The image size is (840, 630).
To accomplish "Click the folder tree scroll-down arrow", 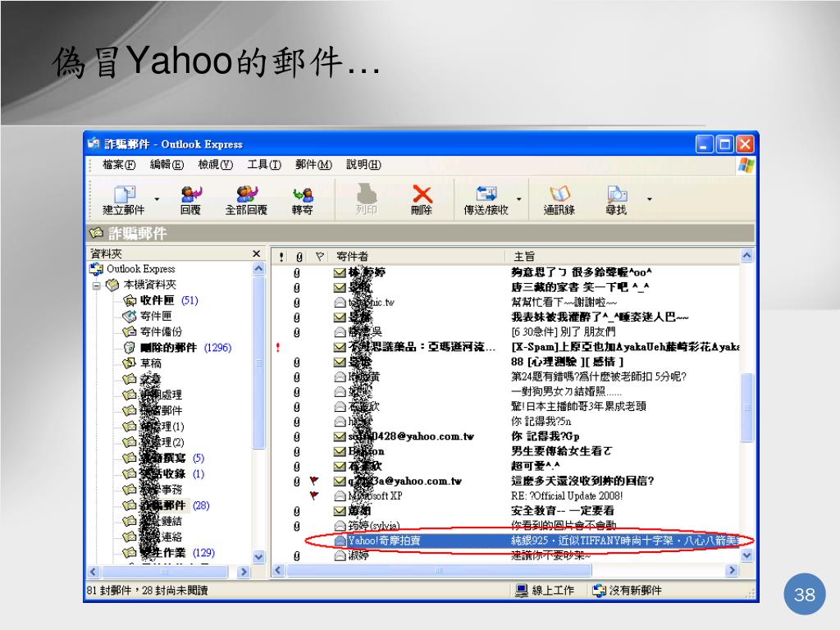I will [x=258, y=557].
